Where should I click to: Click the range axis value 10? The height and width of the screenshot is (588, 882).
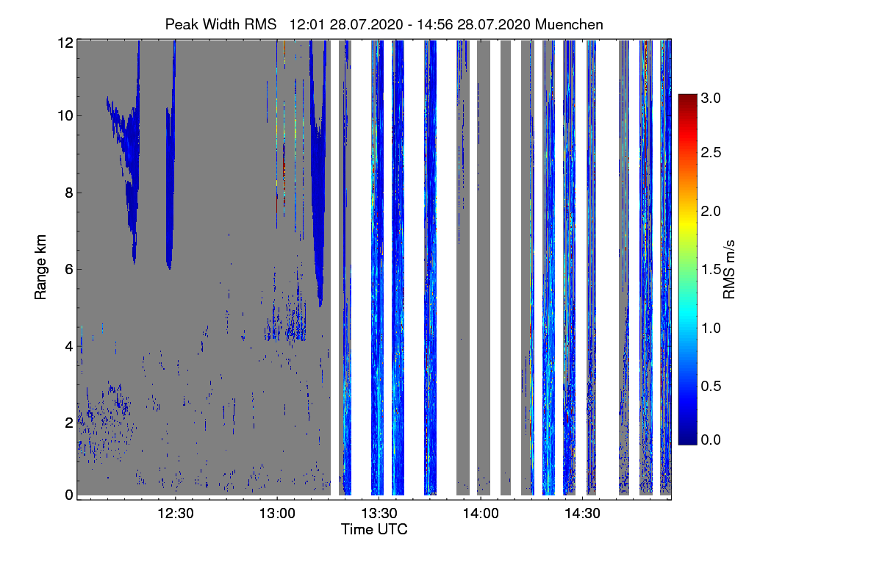pyautogui.click(x=65, y=115)
